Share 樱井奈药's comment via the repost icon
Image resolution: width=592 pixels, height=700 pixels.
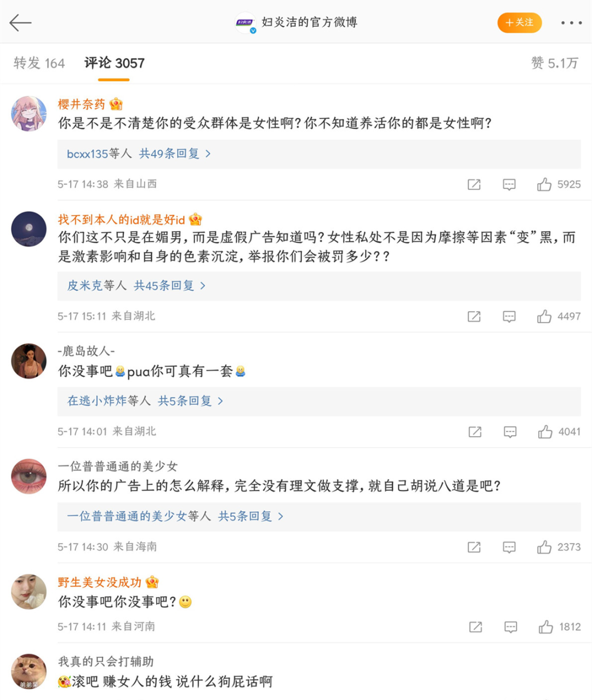click(x=474, y=184)
